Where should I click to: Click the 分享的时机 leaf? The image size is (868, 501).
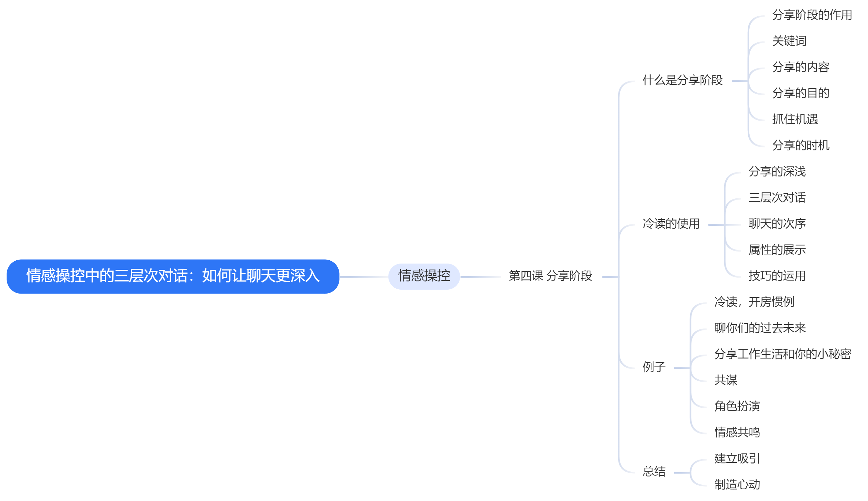tap(800, 146)
